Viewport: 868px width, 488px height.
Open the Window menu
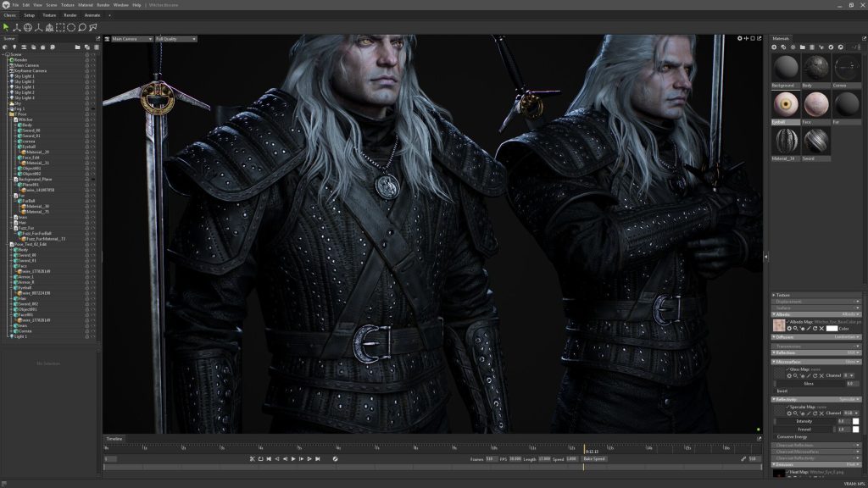pyautogui.click(x=120, y=5)
